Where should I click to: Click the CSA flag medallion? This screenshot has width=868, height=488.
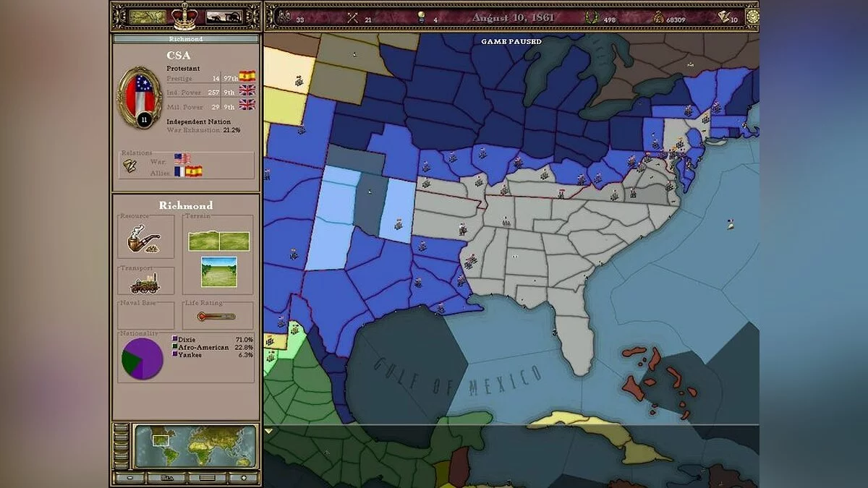[x=139, y=97]
